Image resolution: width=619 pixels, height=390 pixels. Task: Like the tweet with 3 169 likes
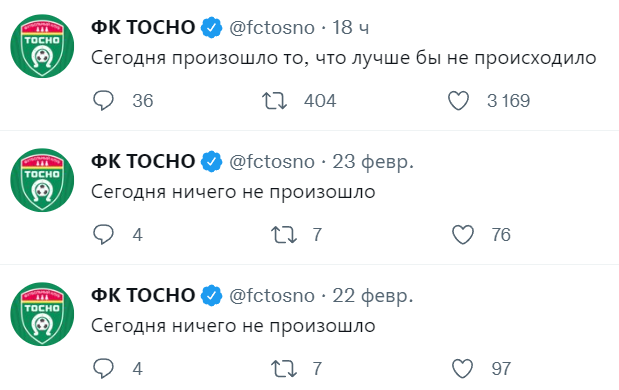point(458,101)
